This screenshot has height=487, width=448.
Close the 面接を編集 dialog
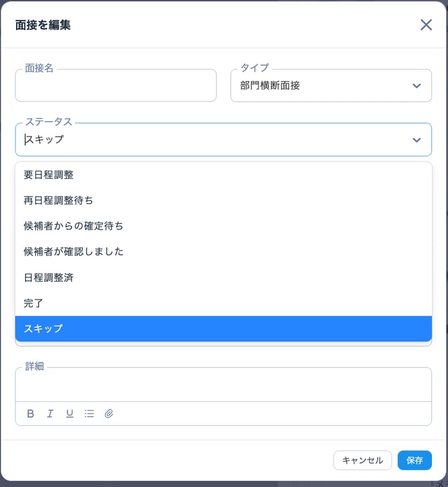coord(426,25)
